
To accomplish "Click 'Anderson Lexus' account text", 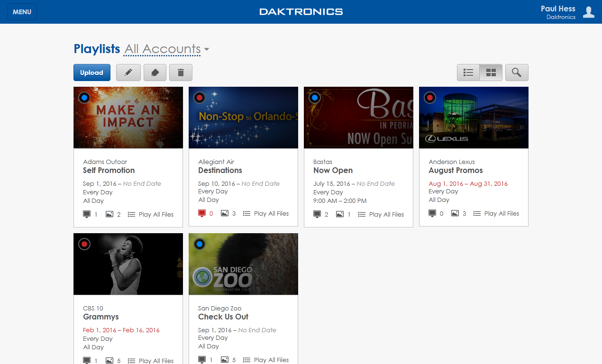I will pyautogui.click(x=452, y=162).
